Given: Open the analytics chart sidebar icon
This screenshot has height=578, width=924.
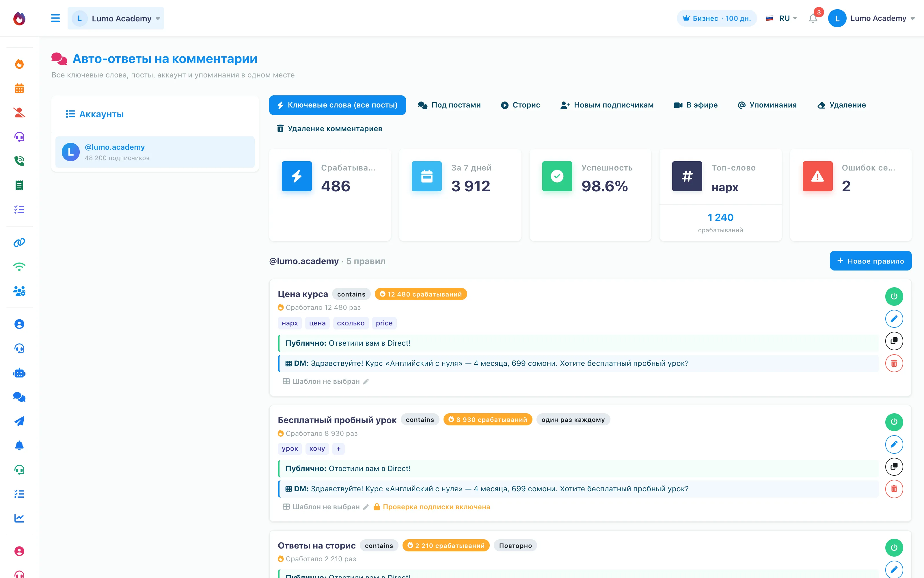Looking at the screenshot, I should coord(19,518).
